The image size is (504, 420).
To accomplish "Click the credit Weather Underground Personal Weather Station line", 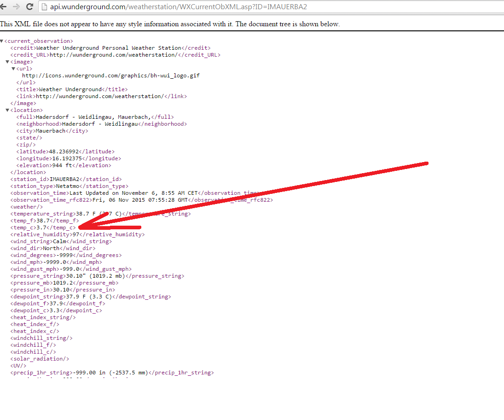I will (x=110, y=48).
